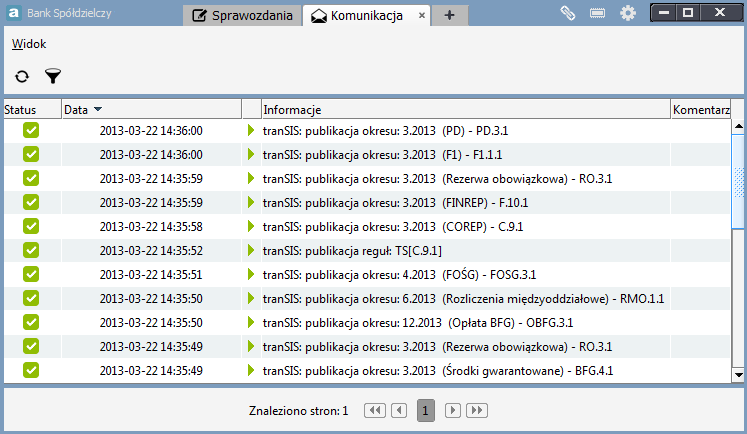The height and width of the screenshot is (434, 747).
Task: Expand the COREP C.9.1 message arrow
Action: coord(251,226)
